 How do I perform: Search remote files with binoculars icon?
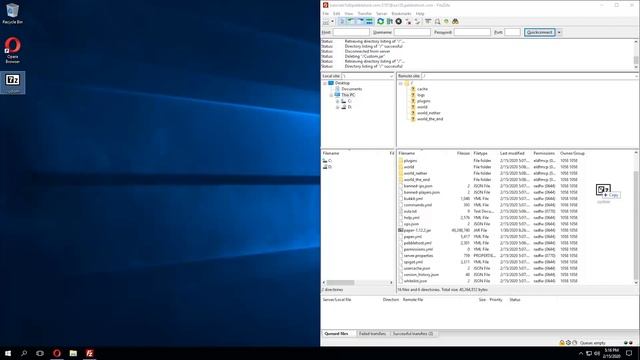[x=456, y=22]
